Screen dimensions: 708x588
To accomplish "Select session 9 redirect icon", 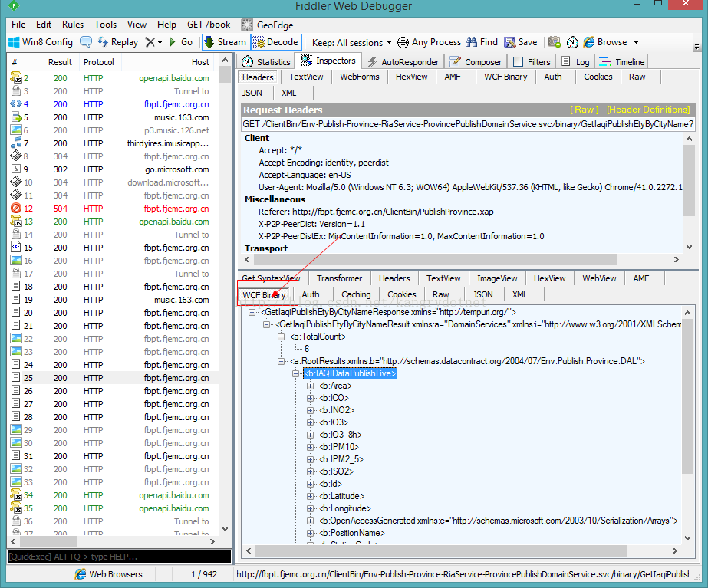I will coord(16,169).
